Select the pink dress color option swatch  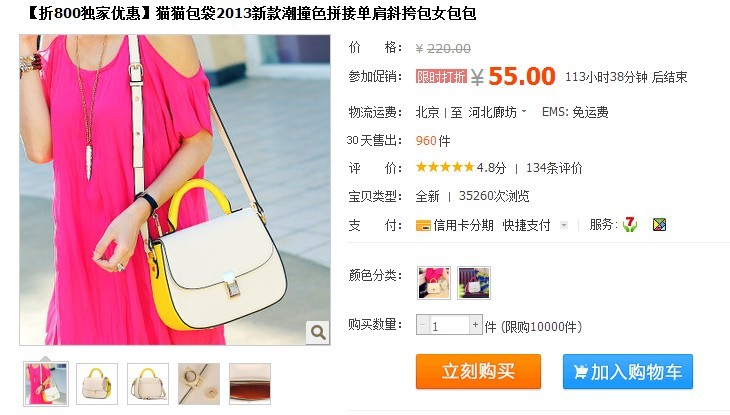coord(434,283)
